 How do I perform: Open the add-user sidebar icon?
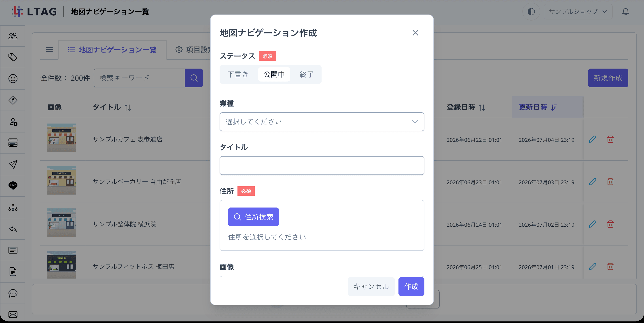click(x=13, y=122)
